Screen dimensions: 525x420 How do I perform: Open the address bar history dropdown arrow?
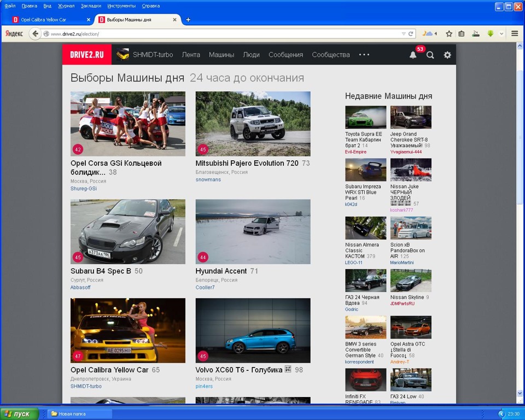[404, 34]
